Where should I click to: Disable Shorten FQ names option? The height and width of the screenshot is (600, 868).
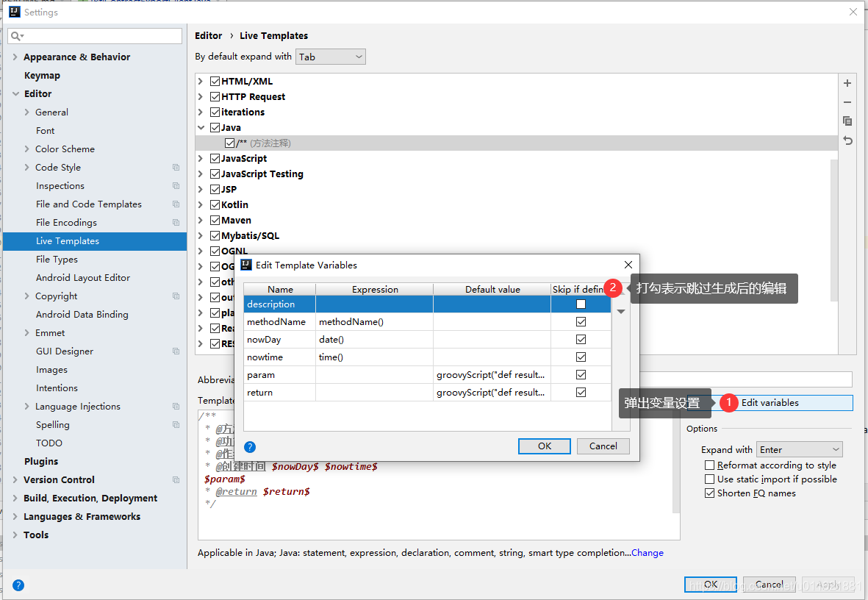[x=710, y=493]
